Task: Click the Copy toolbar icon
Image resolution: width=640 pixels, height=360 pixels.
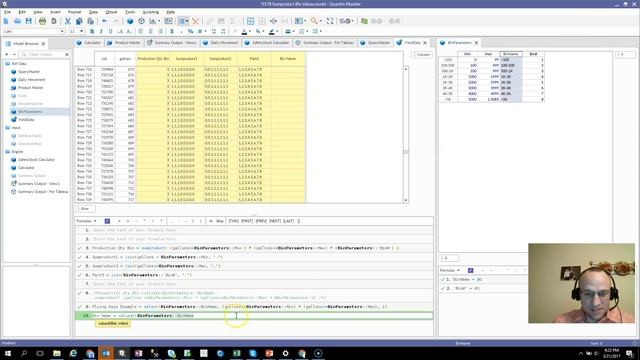Action: coord(79,21)
